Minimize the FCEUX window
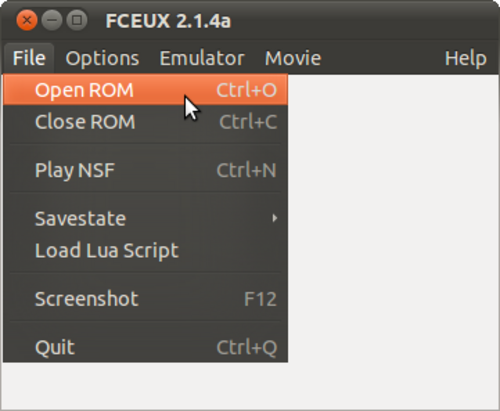 pos(52,20)
